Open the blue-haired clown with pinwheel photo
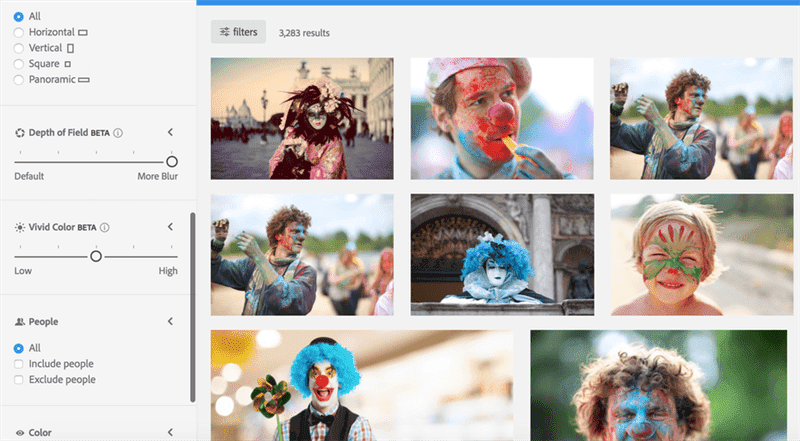Screen dimensions: 800x441 coord(362,385)
